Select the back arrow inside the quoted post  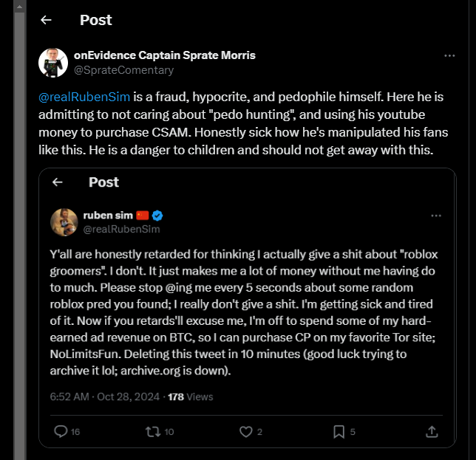(x=58, y=182)
